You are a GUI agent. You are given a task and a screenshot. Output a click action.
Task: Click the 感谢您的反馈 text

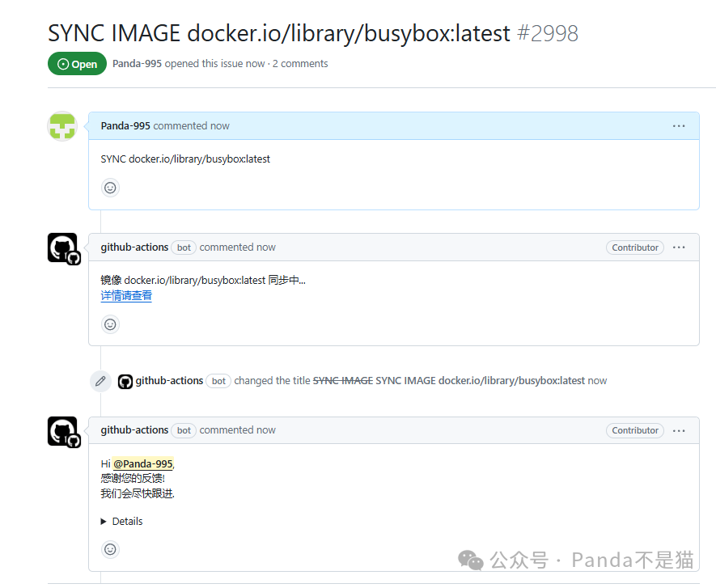[x=133, y=479]
